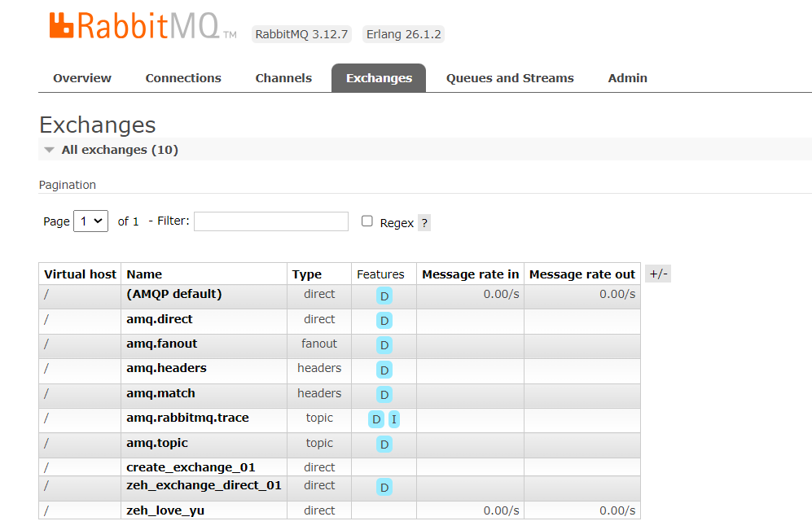
Task: Click the Filter text input field
Action: point(270,221)
